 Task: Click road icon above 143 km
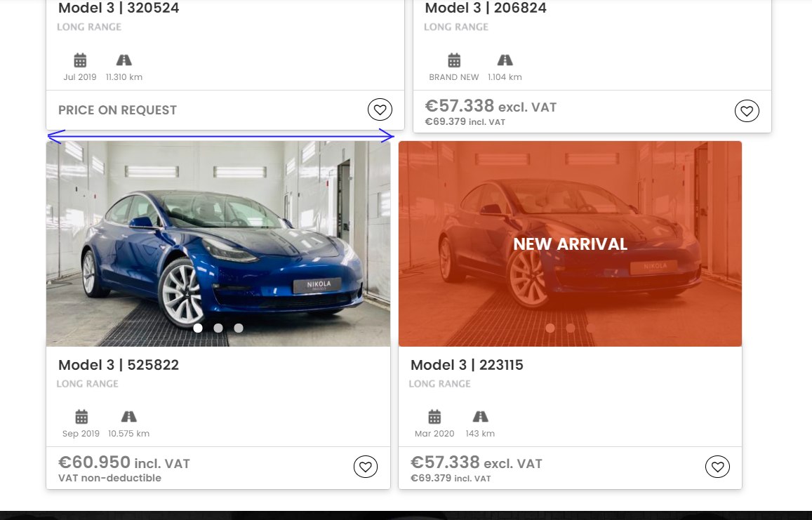point(480,416)
